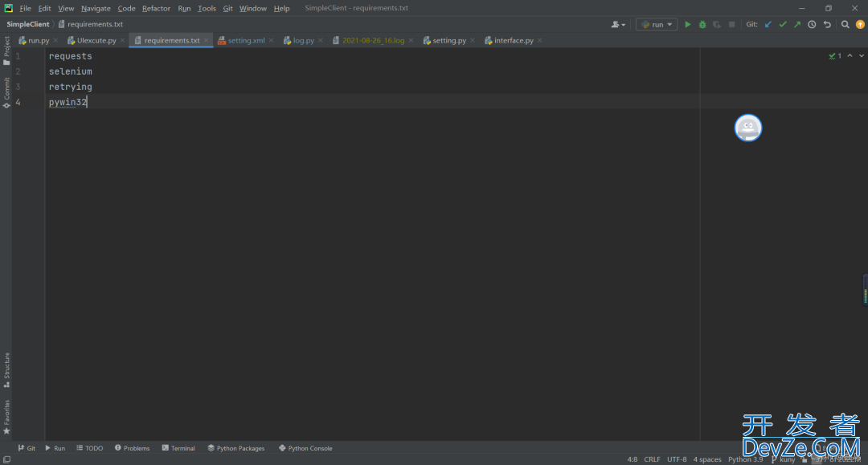This screenshot has height=465, width=868.
Task: Click SimpleClient in the breadcrumb bar
Action: pyautogui.click(x=27, y=24)
